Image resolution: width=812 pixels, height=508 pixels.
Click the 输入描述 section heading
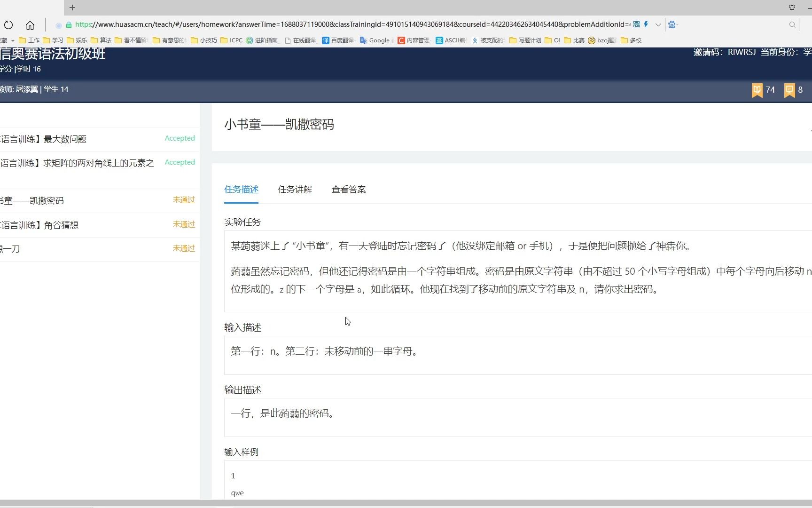242,327
